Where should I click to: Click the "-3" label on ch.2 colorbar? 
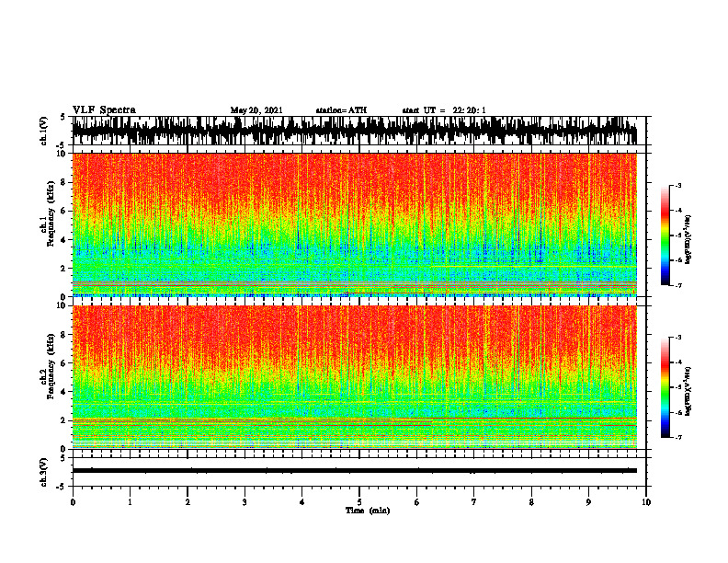pyautogui.click(x=678, y=338)
